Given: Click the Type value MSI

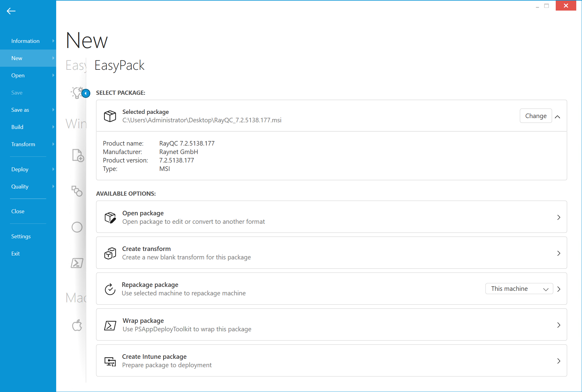Looking at the screenshot, I should 165,169.
